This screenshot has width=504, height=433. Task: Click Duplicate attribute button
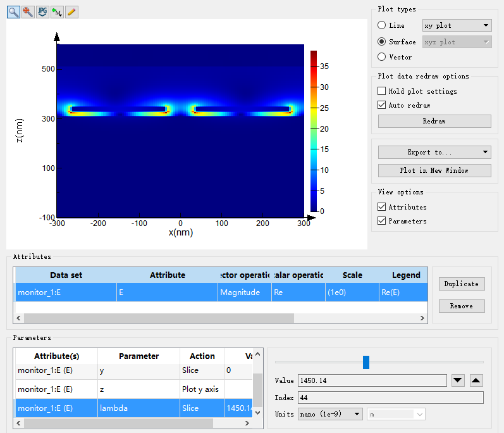[461, 284]
